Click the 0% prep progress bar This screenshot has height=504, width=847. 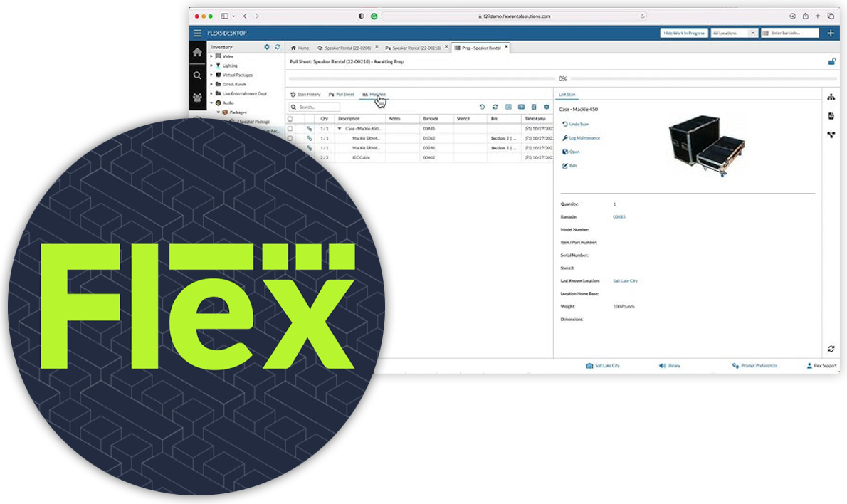pyautogui.click(x=562, y=79)
